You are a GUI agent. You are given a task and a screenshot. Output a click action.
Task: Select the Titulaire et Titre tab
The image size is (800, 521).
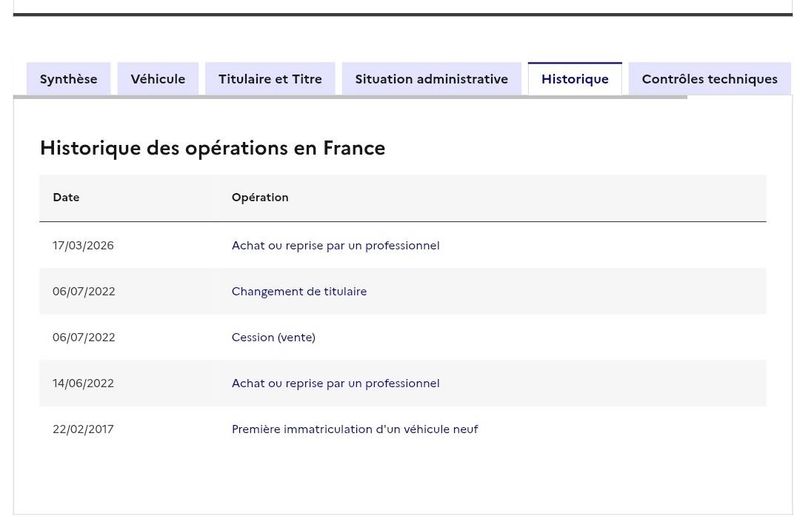(270, 79)
